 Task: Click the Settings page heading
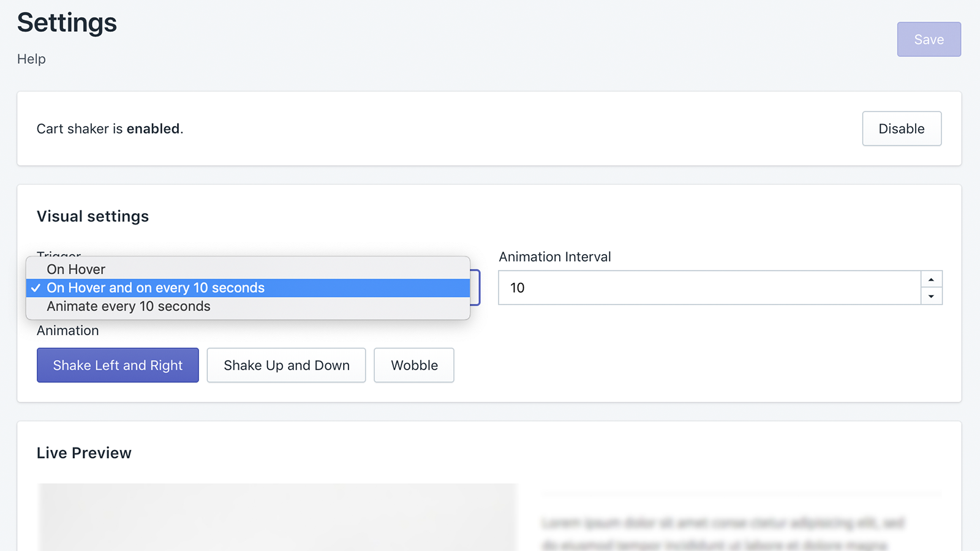tap(67, 23)
